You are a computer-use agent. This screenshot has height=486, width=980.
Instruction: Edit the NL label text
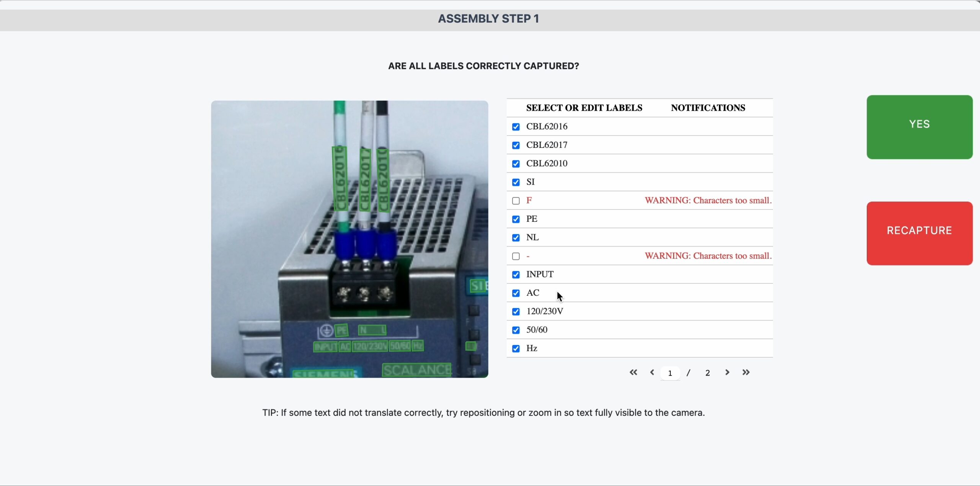[x=532, y=237]
